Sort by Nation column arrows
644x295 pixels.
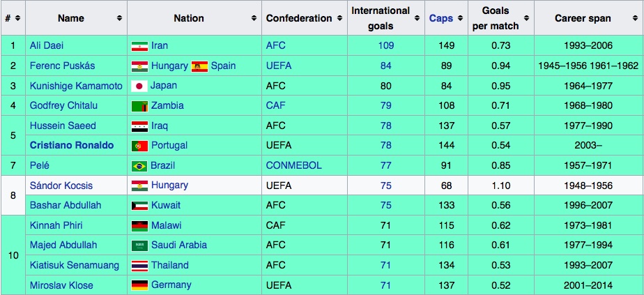[x=254, y=18]
